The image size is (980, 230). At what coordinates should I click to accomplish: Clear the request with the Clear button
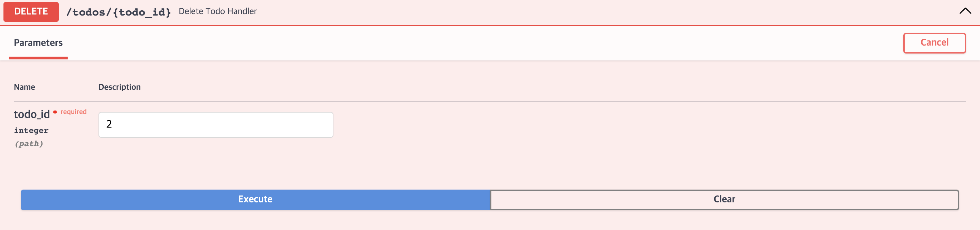click(x=724, y=199)
